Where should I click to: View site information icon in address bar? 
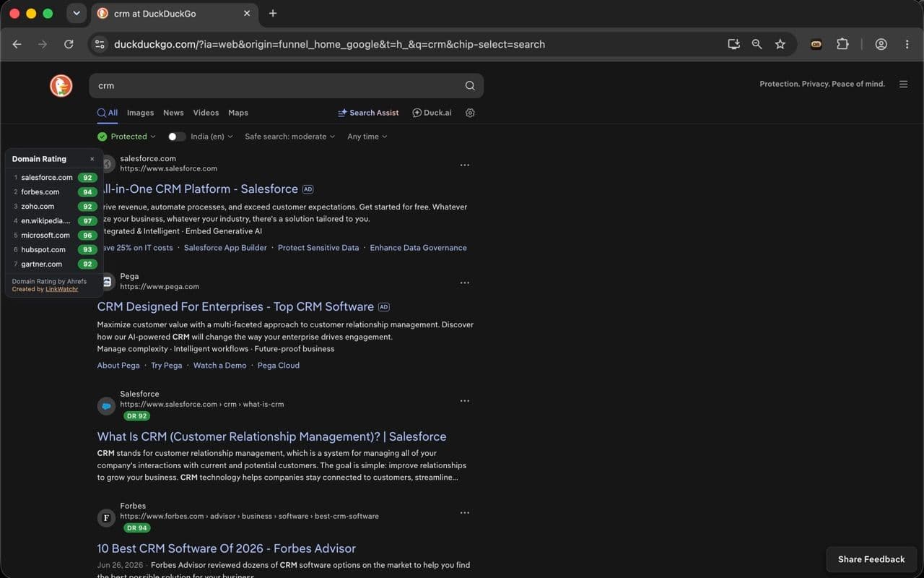tap(100, 44)
